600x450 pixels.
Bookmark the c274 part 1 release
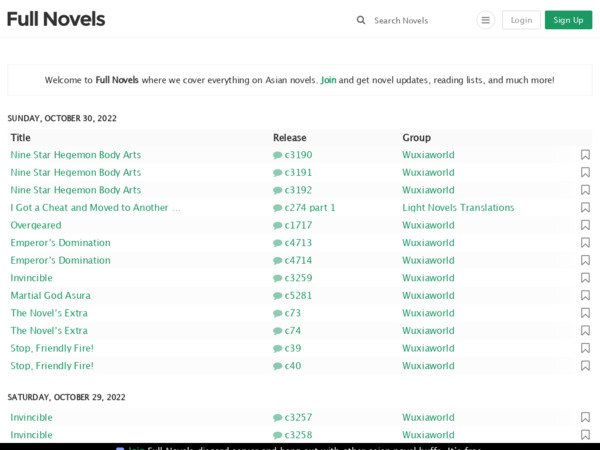click(x=585, y=207)
